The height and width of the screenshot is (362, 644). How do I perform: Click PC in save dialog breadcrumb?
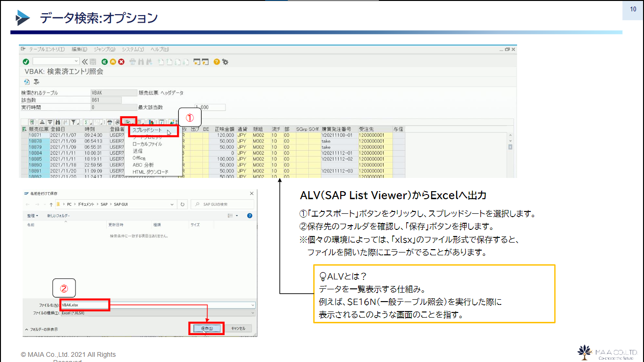tap(69, 204)
